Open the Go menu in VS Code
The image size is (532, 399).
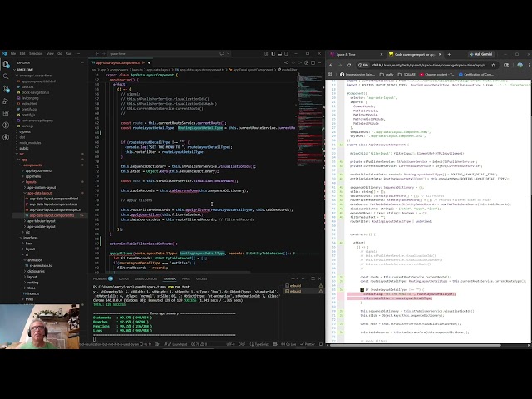click(60, 53)
